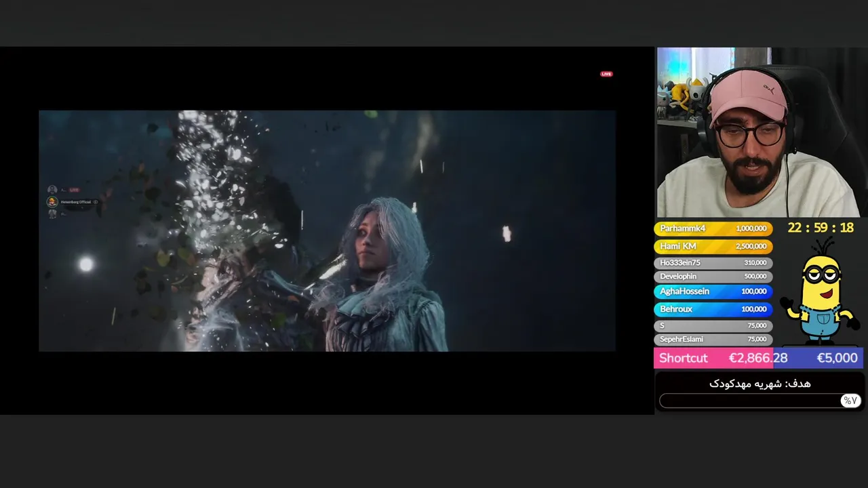Select the donor row named S
This screenshot has height=488, width=868.
pyautogui.click(x=713, y=325)
